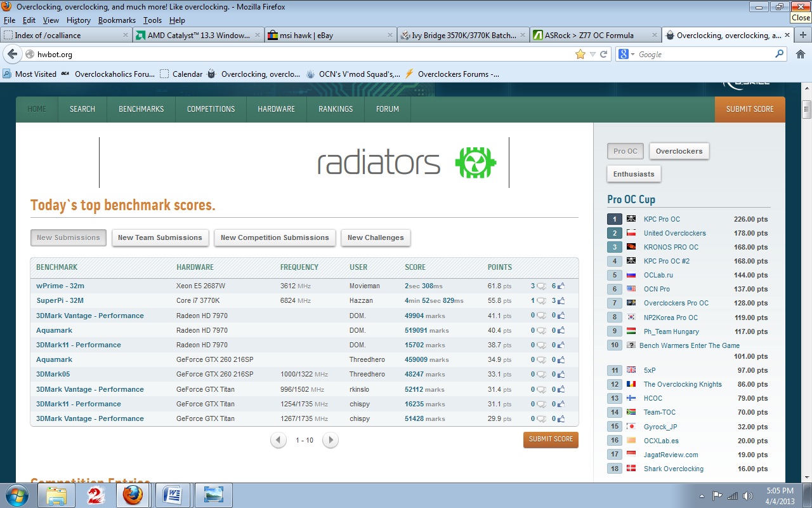
Task: Reload page using the refresh icon
Action: pyautogui.click(x=603, y=55)
